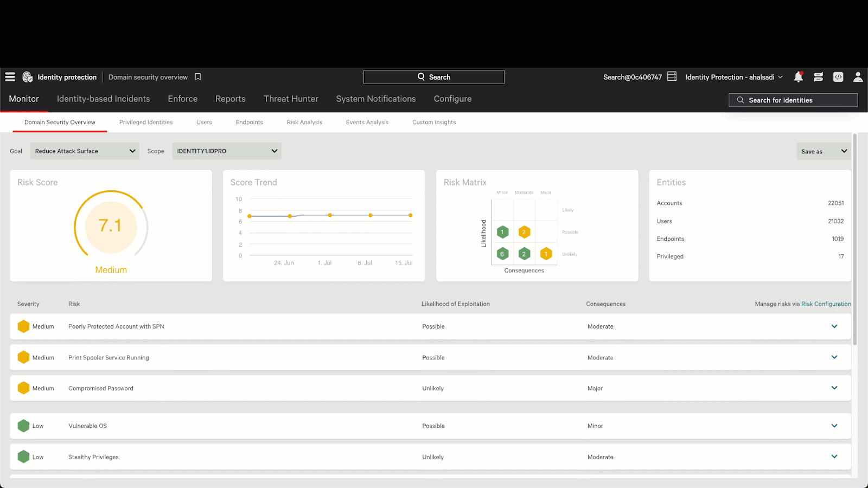Open the Risk Configuration link

click(x=826, y=304)
